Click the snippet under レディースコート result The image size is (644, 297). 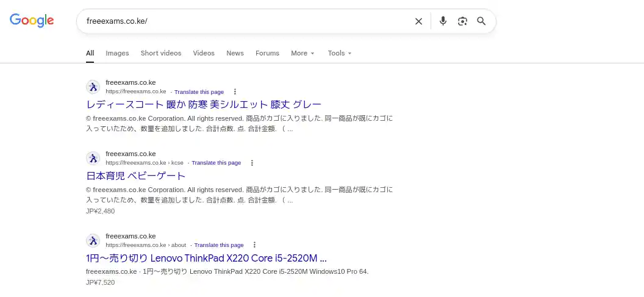coord(240,124)
